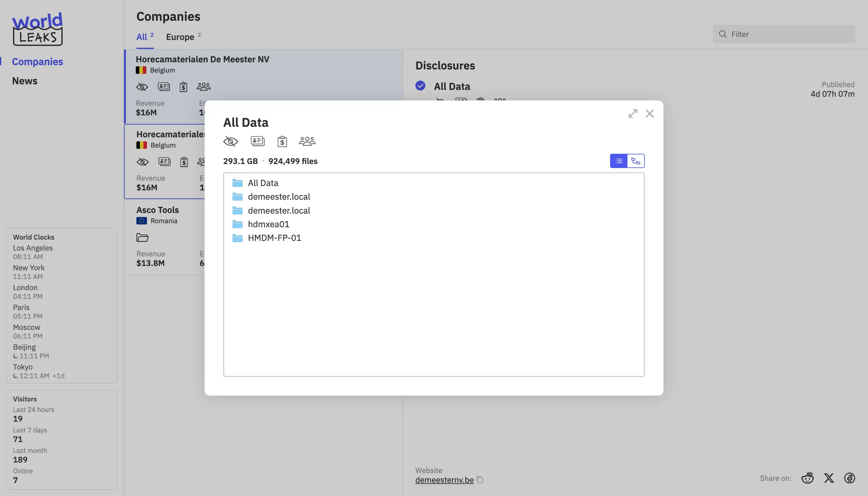Switch to list view in file browser
Screen dimensions: 868x496
tap(619, 161)
